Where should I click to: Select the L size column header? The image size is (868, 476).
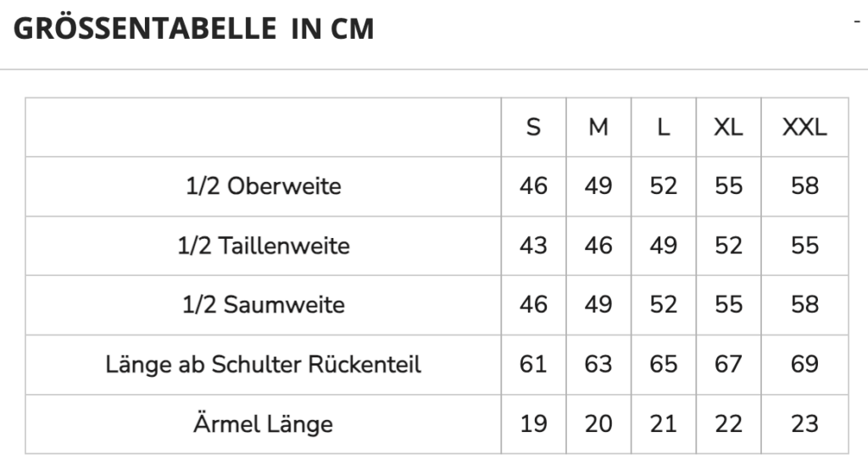click(x=663, y=127)
